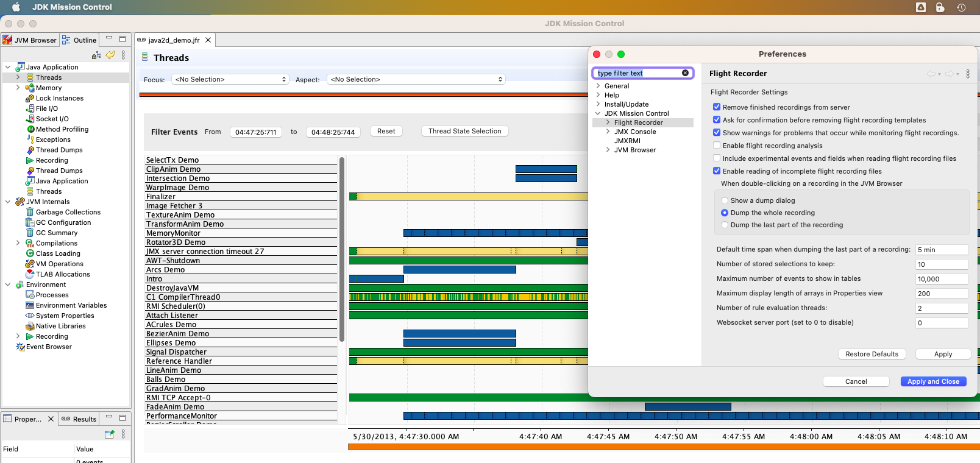Viewport: 980px width, 463px height.
Task: Click the Method Profiling icon
Action: pyautogui.click(x=30, y=129)
